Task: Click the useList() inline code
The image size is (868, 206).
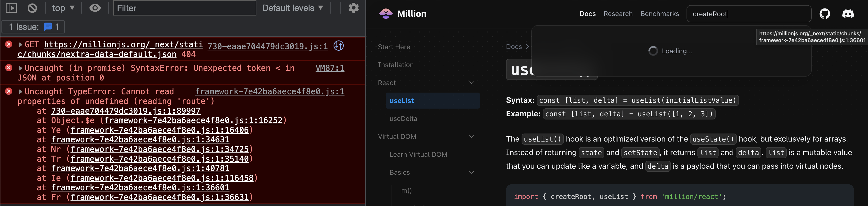Action: [542, 139]
